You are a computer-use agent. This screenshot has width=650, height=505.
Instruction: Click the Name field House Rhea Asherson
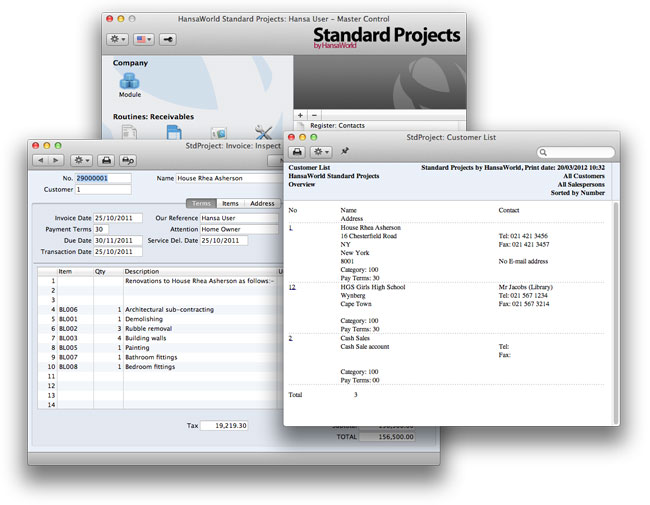coord(229,178)
